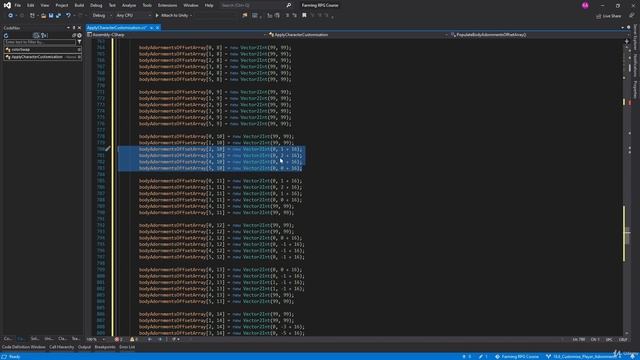640x360 pixels.
Task: Select the ApplyCharacterCustomization item in CodeMaid
Action: coord(43,57)
